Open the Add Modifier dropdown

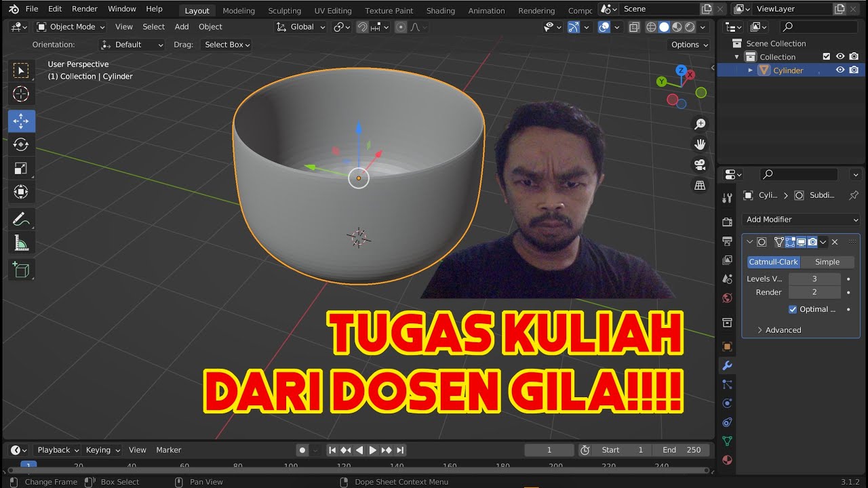[801, 220]
